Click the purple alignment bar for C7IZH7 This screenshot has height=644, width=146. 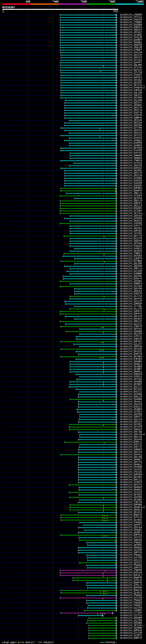click(x=87, y=613)
